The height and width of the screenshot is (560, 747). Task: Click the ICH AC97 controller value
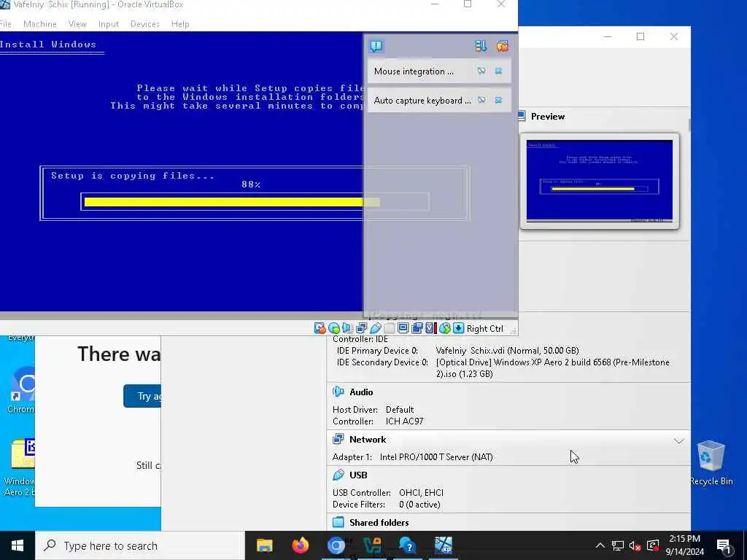click(404, 421)
